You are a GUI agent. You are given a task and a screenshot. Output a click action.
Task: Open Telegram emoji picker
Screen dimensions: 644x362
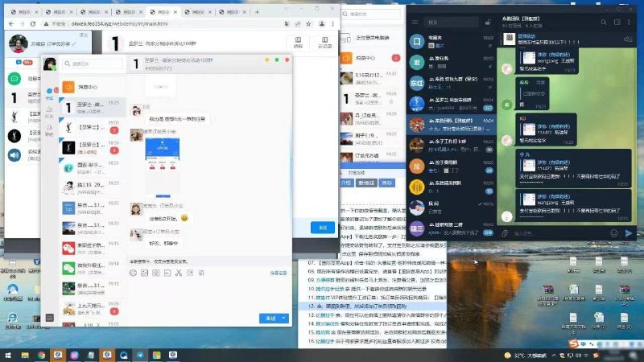pyautogui.click(x=614, y=233)
